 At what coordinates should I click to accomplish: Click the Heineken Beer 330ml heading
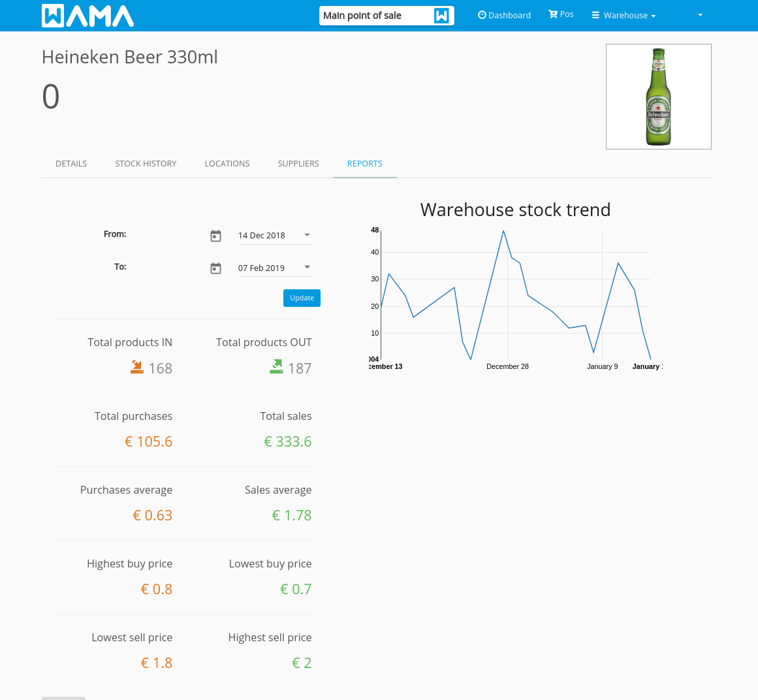[x=129, y=57]
